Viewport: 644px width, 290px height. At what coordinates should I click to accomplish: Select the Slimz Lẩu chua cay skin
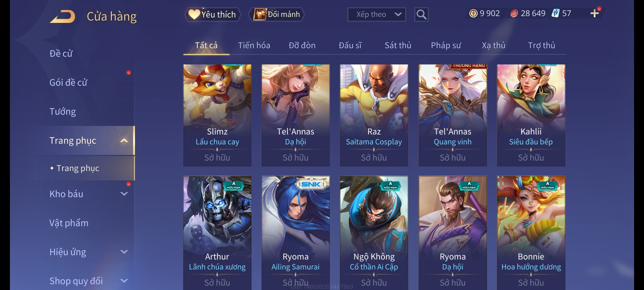[217, 115]
